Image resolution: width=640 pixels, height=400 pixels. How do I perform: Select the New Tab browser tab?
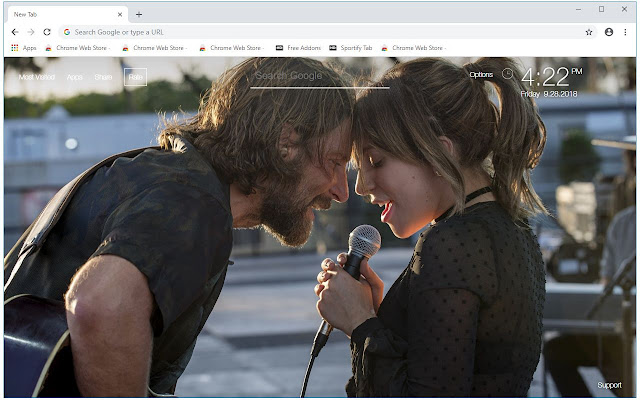tap(67, 14)
